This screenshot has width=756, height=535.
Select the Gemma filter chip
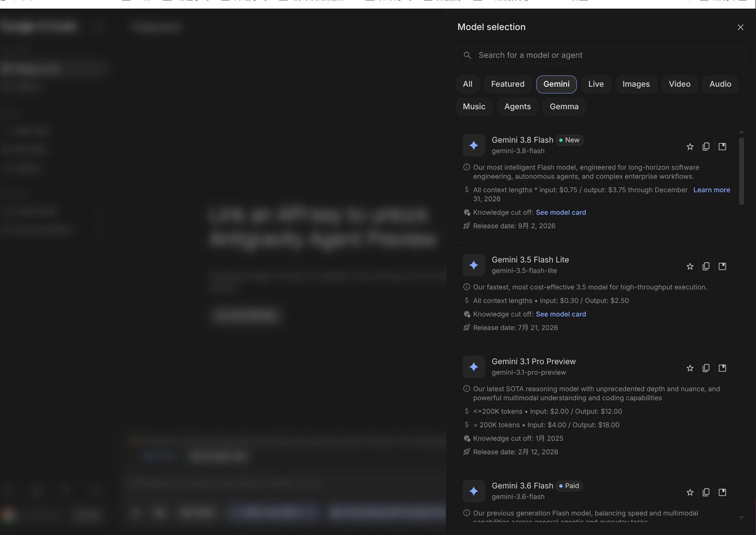564,106
